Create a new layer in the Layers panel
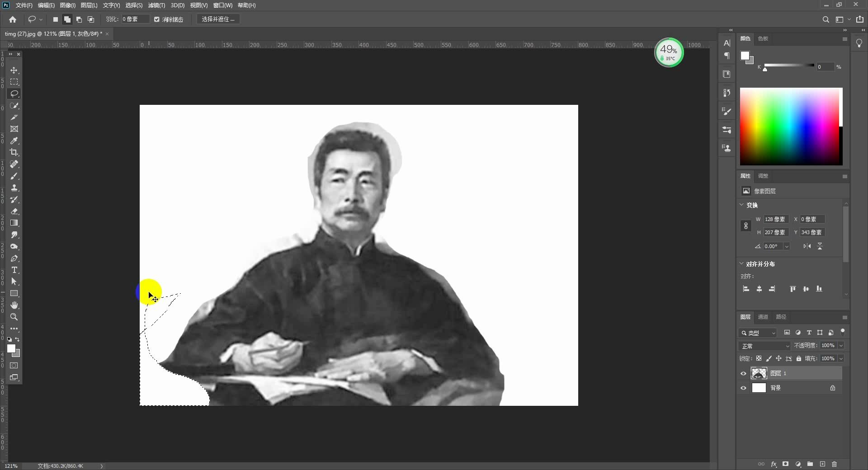This screenshot has height=470, width=868. pos(822,464)
